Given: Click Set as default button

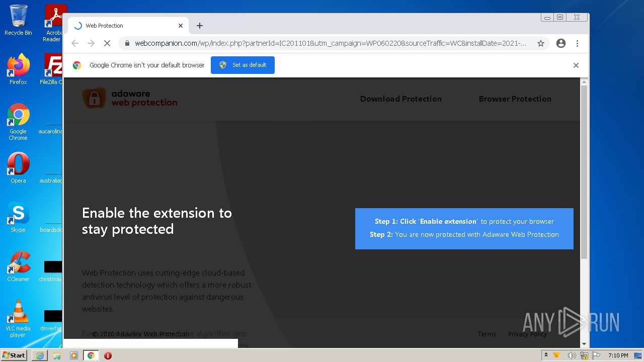Looking at the screenshot, I should tap(243, 65).
